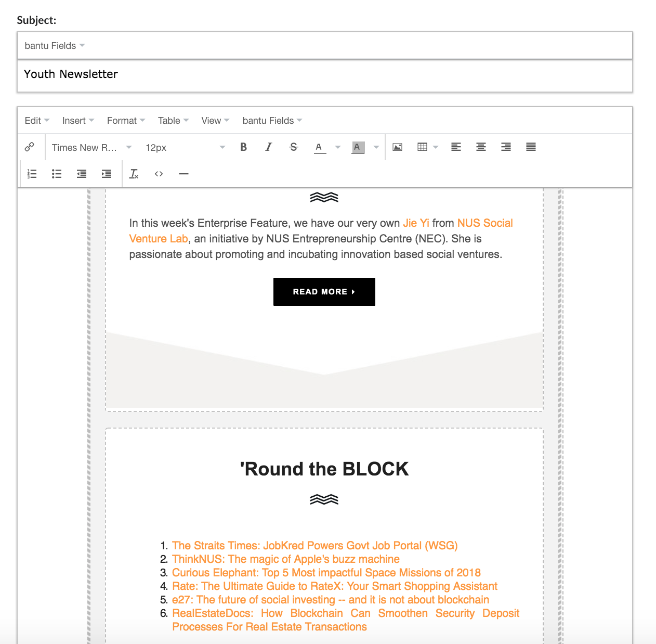The width and height of the screenshot is (656, 644).
Task: Click the Youth Newsletter subject field
Action: 325,76
